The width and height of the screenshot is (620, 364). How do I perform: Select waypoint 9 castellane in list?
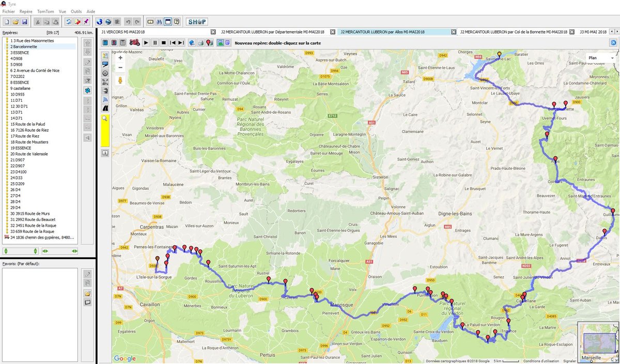[21, 88]
